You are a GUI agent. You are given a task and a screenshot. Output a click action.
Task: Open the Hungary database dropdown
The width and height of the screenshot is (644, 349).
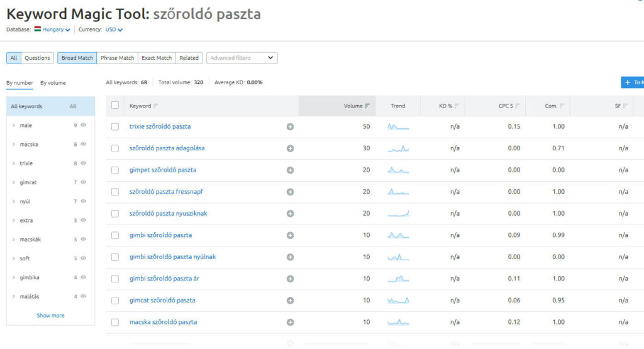point(52,30)
